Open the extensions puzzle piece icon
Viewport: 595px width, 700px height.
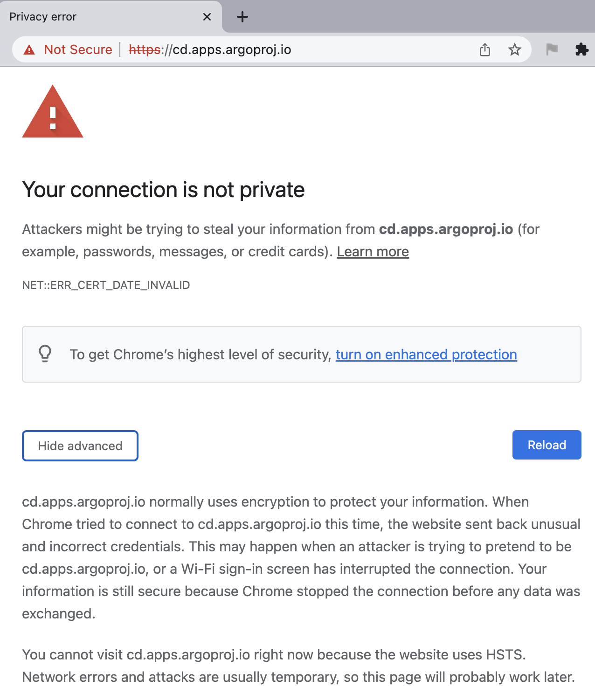click(x=581, y=49)
